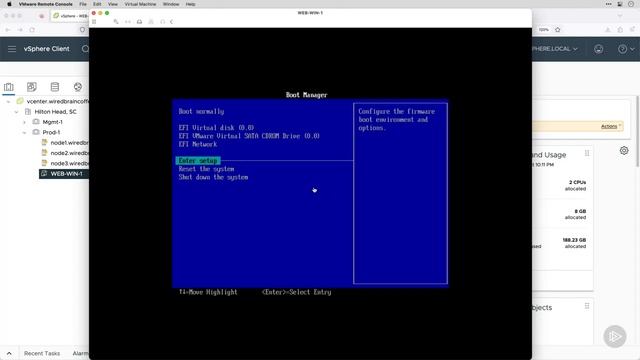This screenshot has height=360, width=640.
Task: Expand the Recent Tasks panel chevron
Action: click(9, 353)
